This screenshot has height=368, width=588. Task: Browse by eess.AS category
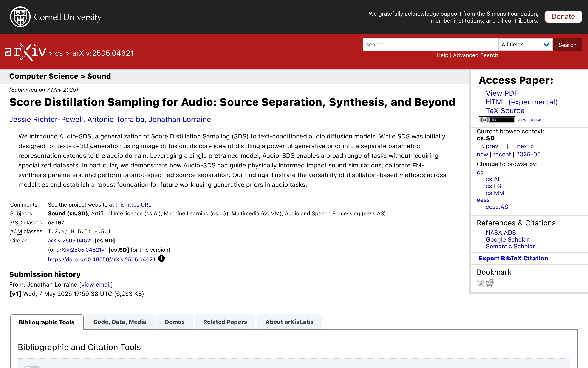[497, 207]
